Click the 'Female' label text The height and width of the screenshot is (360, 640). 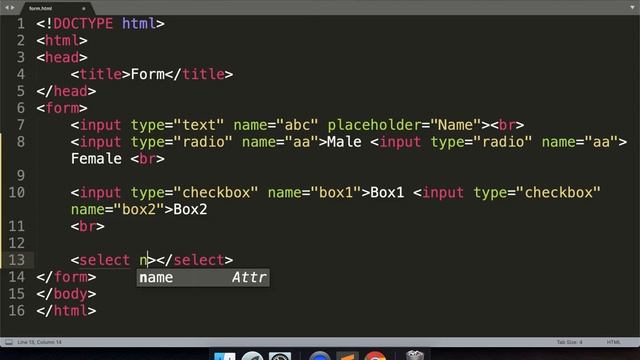[x=96, y=159]
